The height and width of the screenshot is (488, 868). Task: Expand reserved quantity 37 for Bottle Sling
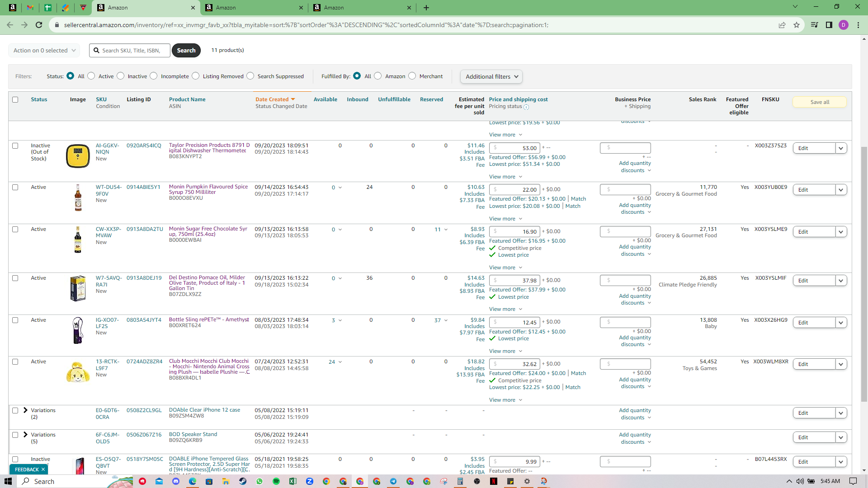(441, 320)
